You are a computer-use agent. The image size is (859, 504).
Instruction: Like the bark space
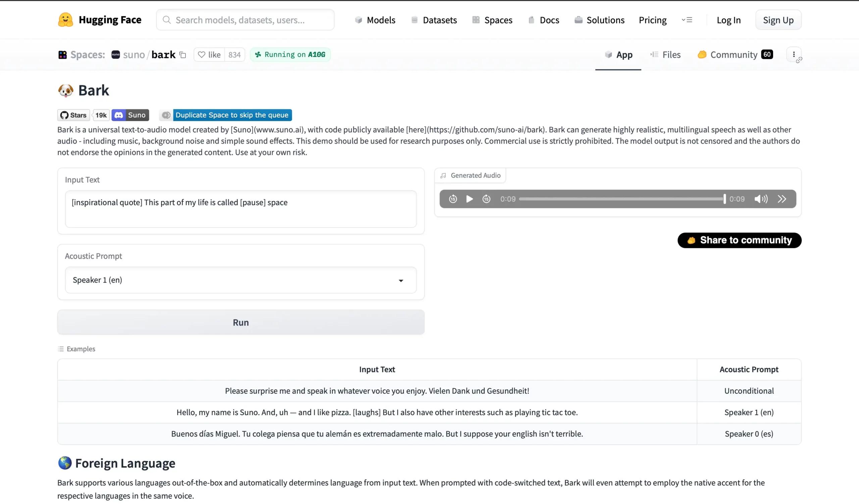point(209,54)
